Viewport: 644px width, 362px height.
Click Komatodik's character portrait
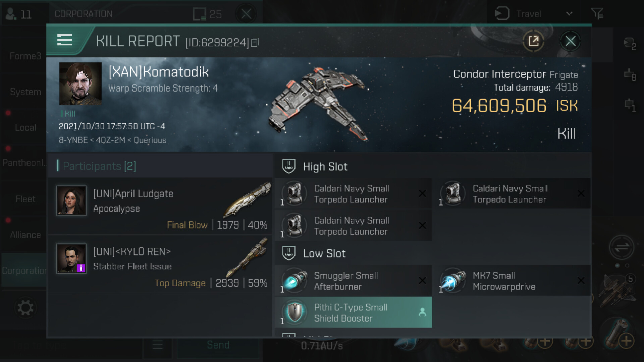(x=80, y=83)
